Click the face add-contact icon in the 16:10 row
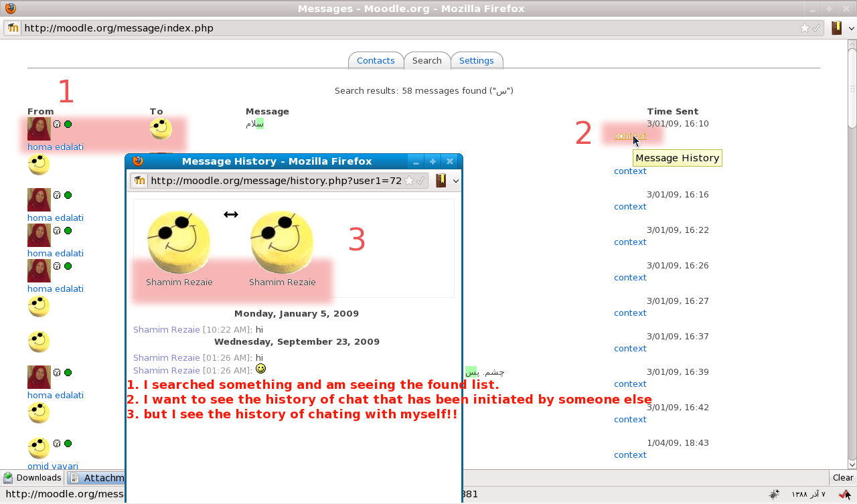 [x=58, y=124]
